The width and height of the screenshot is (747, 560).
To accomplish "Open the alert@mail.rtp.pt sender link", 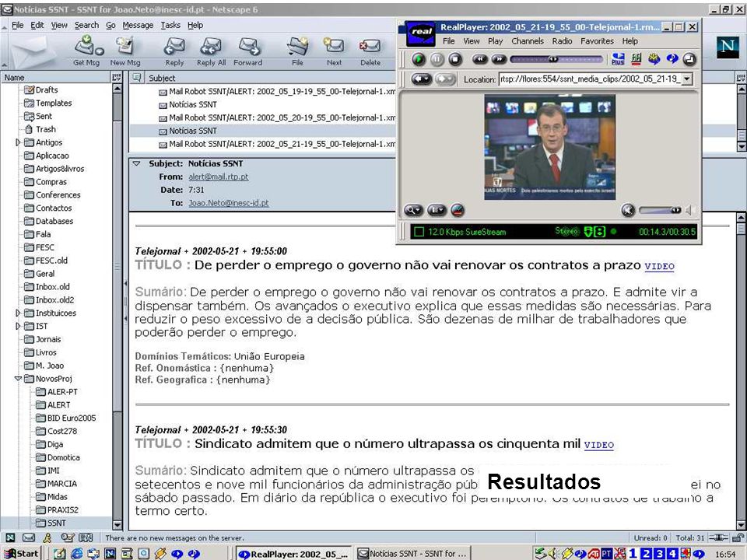I will 218,177.
